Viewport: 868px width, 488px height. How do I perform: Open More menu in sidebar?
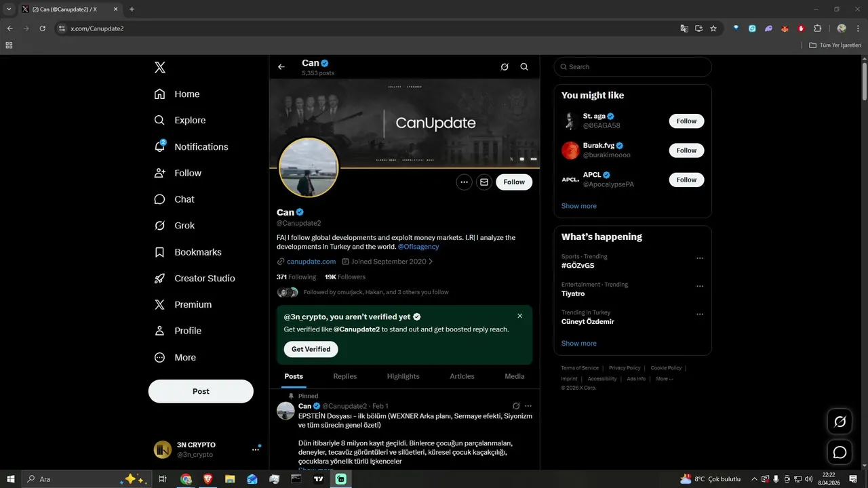click(175, 357)
